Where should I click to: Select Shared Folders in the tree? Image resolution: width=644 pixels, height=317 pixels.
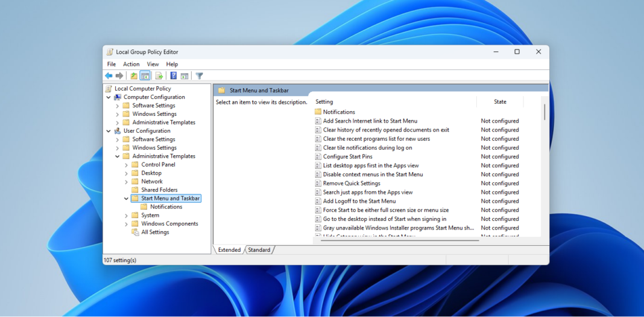(159, 190)
